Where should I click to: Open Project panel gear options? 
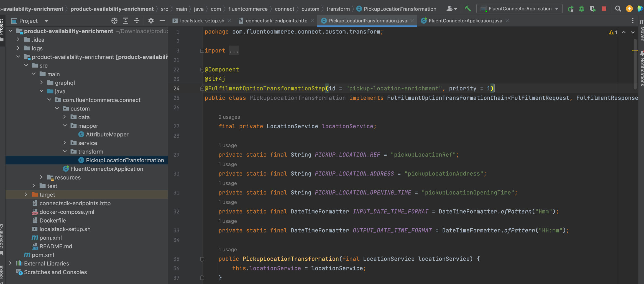click(151, 21)
